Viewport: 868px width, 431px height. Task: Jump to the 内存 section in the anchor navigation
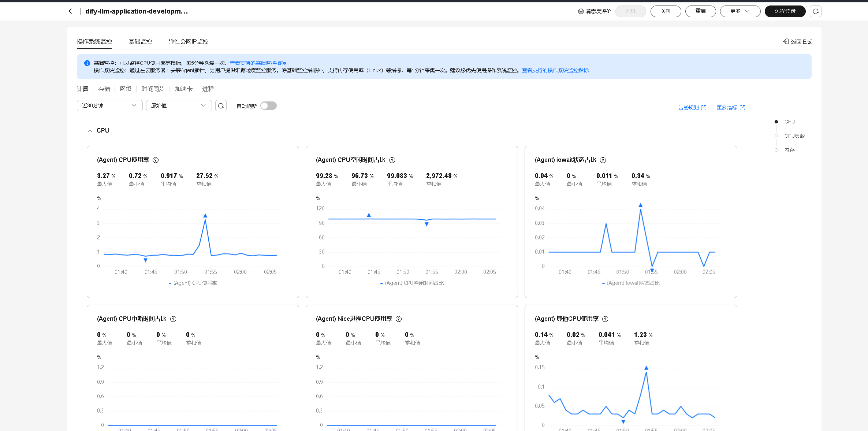(789, 150)
